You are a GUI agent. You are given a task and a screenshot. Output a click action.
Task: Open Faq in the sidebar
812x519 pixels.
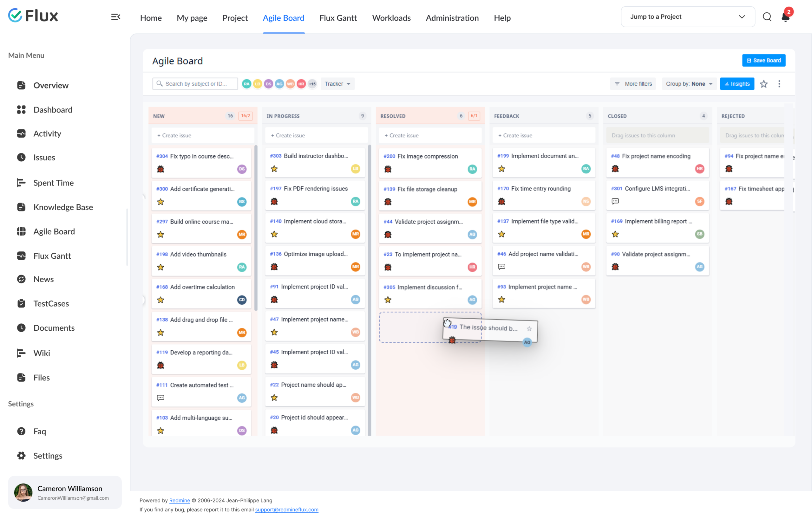pos(39,431)
